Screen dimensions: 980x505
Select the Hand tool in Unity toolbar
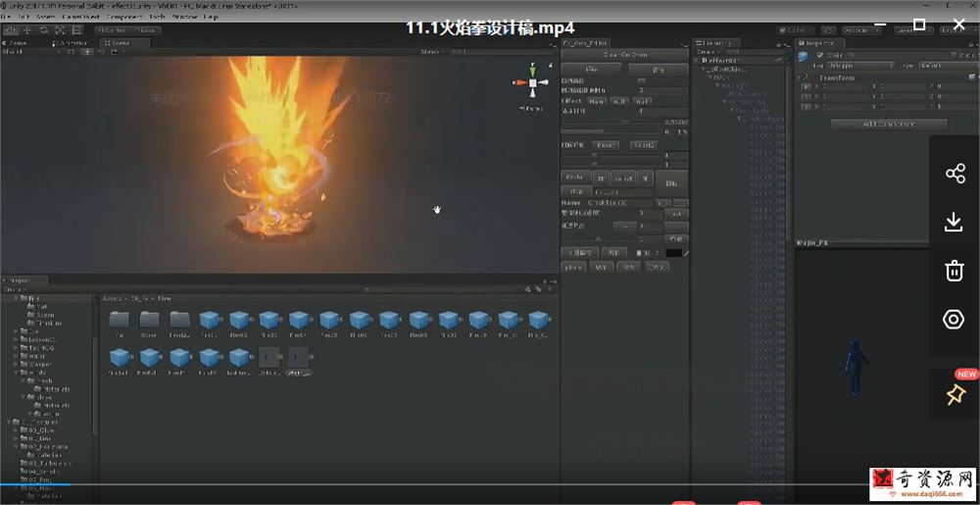(x=10, y=30)
